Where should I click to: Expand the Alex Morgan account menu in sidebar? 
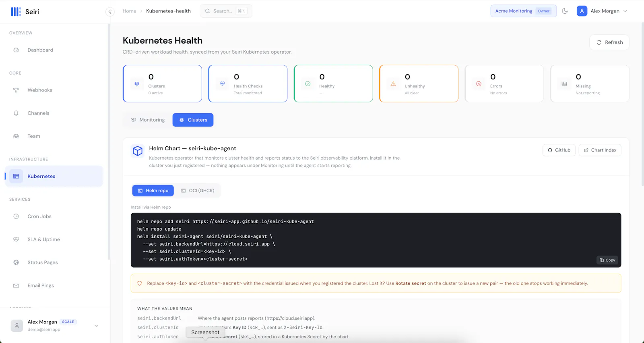point(96,326)
